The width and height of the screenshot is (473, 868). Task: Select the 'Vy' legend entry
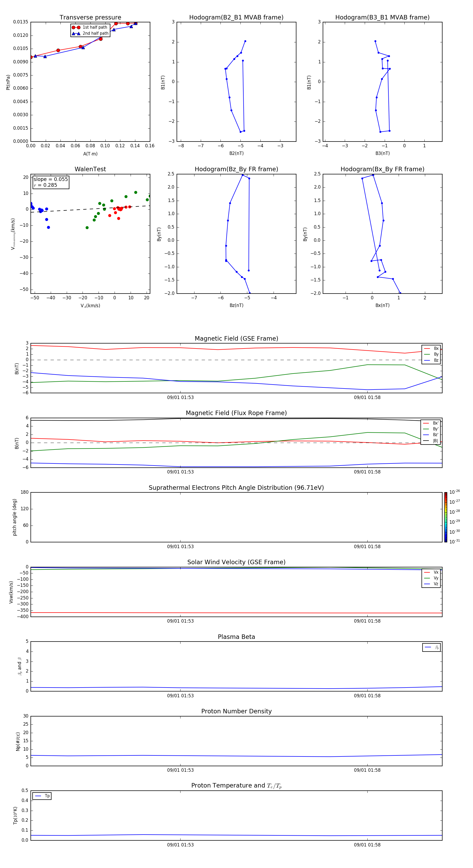(431, 578)
